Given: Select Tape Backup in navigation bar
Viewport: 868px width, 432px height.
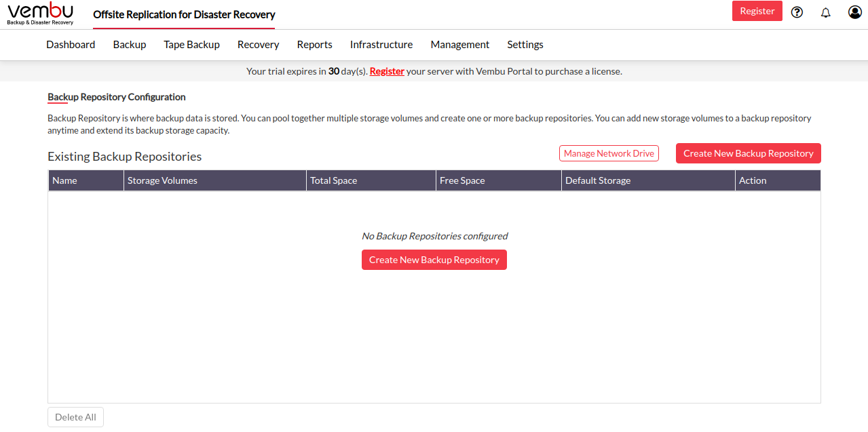Looking at the screenshot, I should [191, 45].
